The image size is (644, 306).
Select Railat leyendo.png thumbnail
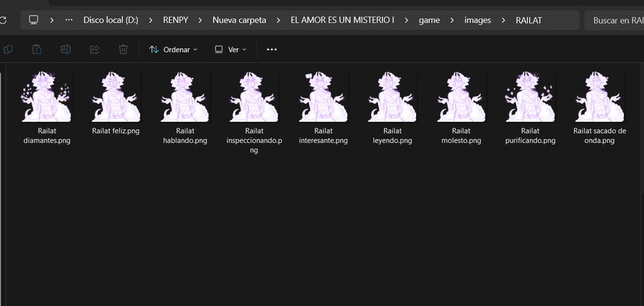pyautogui.click(x=392, y=97)
